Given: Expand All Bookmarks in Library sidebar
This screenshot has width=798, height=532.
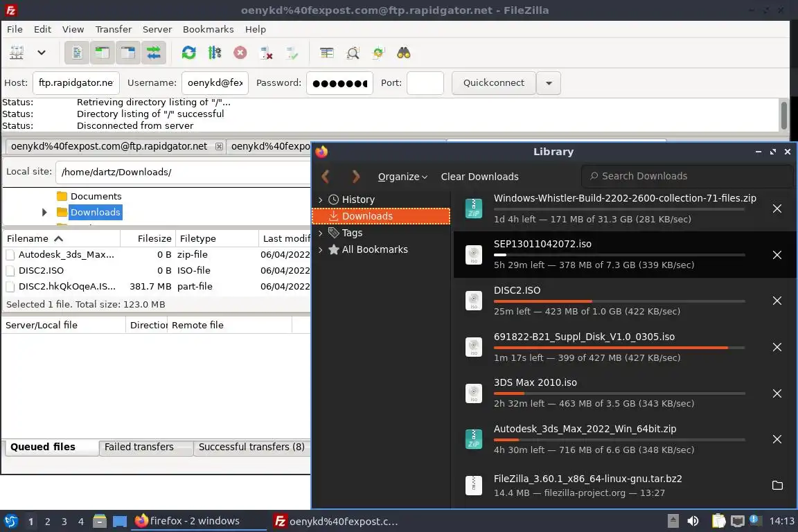Looking at the screenshot, I should [320, 250].
